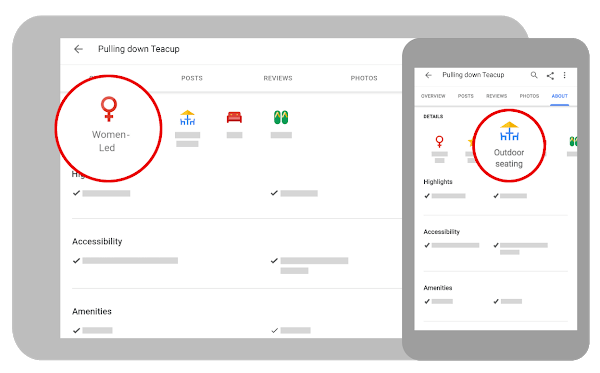Switch to ABOUT tab on phone
This screenshot has height=373, width=600.
pos(559,96)
